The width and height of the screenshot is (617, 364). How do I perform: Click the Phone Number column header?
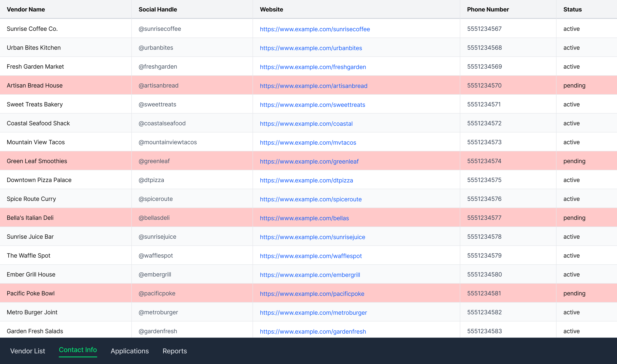pos(488,9)
